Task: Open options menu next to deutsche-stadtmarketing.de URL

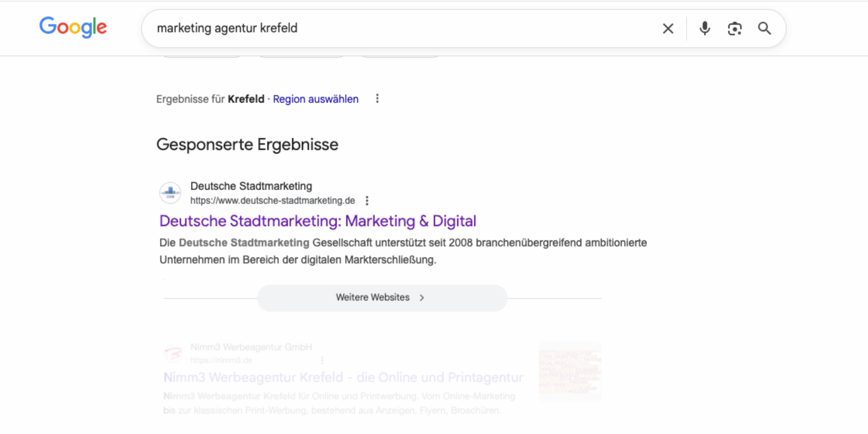Action: 367,200
